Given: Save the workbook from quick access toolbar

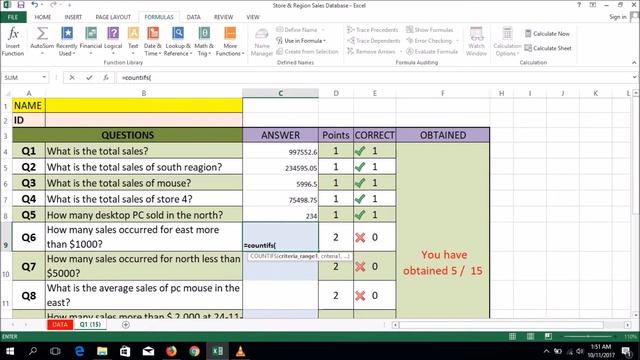Looking at the screenshot, I should pyautogui.click(x=20, y=5).
